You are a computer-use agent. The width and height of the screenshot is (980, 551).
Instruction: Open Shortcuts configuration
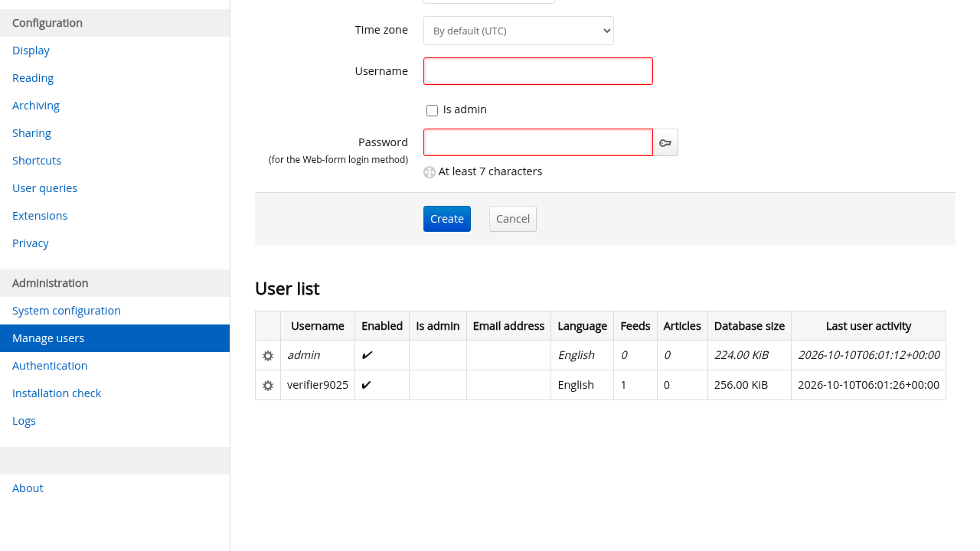pyautogui.click(x=37, y=161)
